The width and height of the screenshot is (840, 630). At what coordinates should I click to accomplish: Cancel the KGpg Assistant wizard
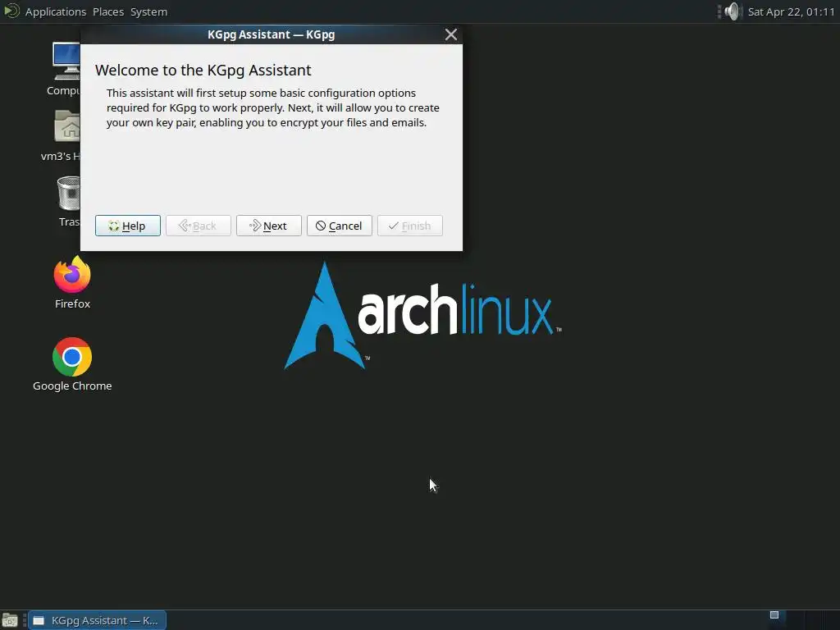point(339,226)
